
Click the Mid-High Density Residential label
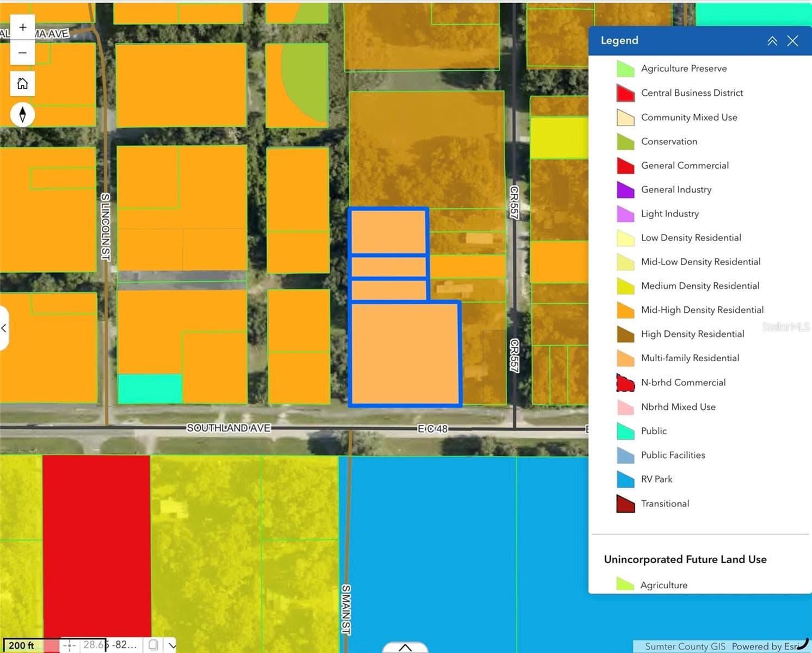(702, 310)
